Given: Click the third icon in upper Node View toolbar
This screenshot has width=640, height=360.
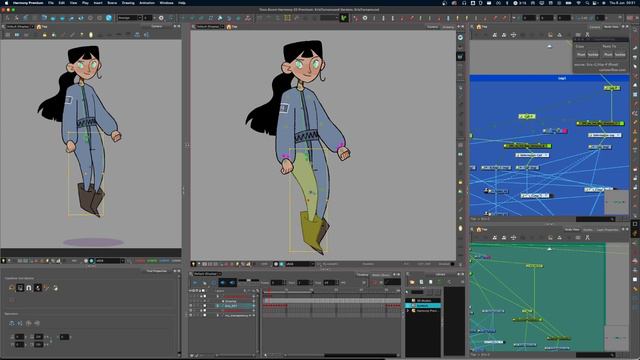Looking at the screenshot, I should pyautogui.click(x=513, y=35).
